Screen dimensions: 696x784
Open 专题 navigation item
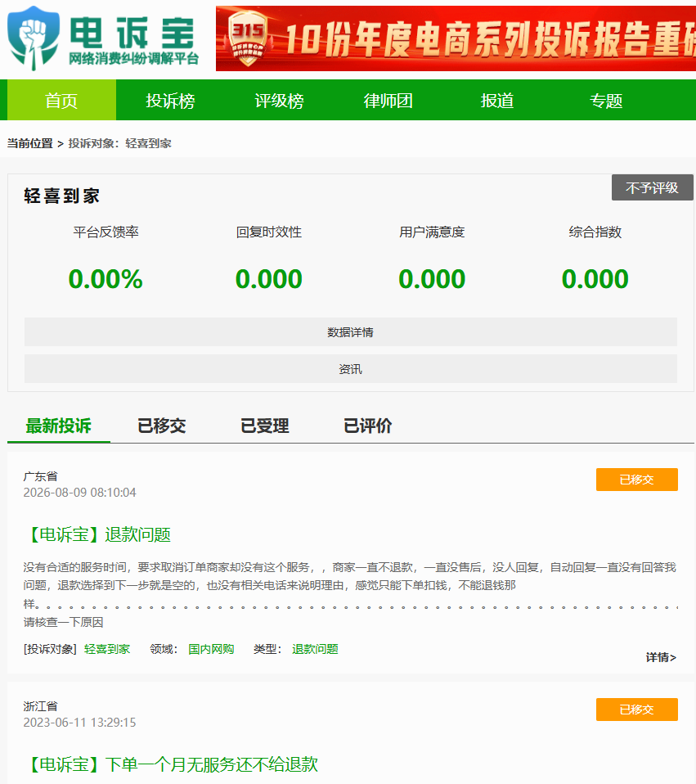(606, 101)
